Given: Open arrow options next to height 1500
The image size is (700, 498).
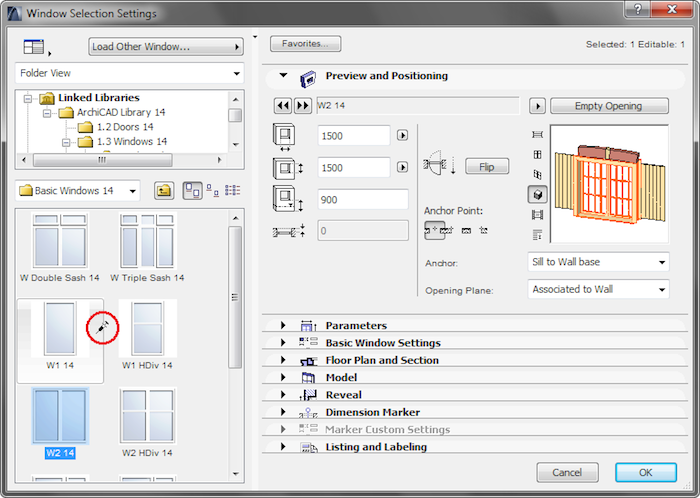Looking at the screenshot, I should (x=402, y=167).
